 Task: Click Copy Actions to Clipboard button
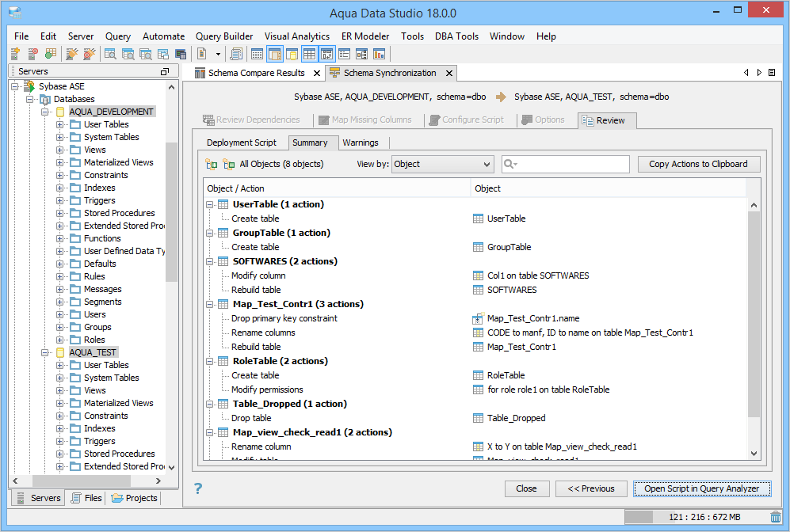coord(698,164)
